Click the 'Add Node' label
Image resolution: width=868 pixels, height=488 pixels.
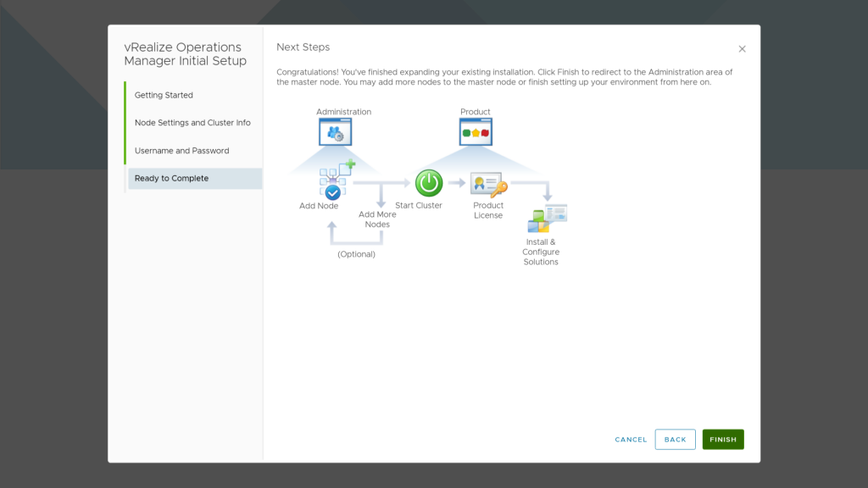(x=319, y=206)
